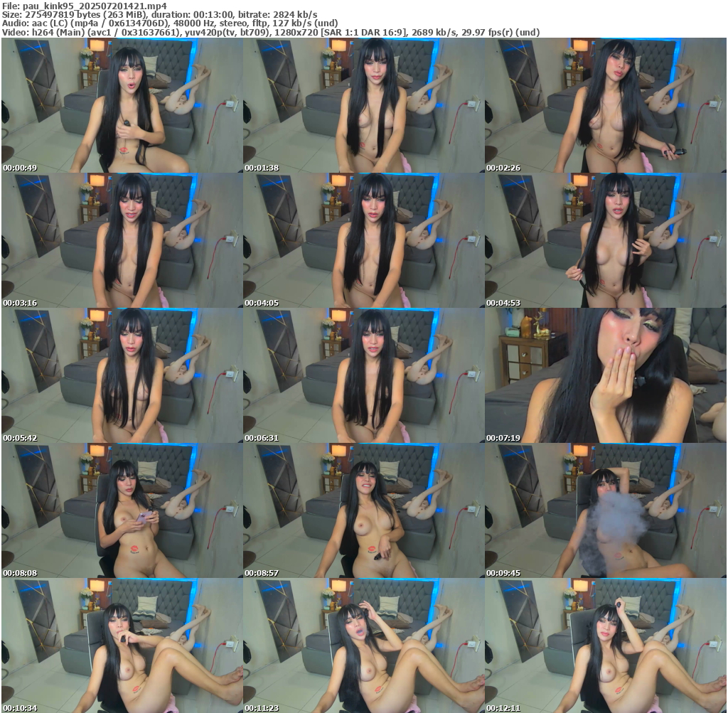Select the frame stamped 00:01:38
The height and width of the screenshot is (713, 728).
coord(363,105)
